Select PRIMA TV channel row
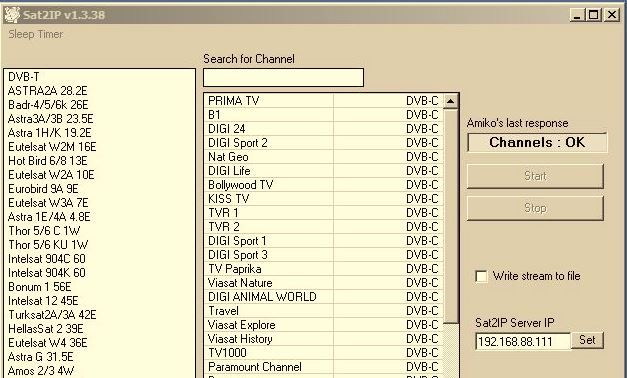 324,100
